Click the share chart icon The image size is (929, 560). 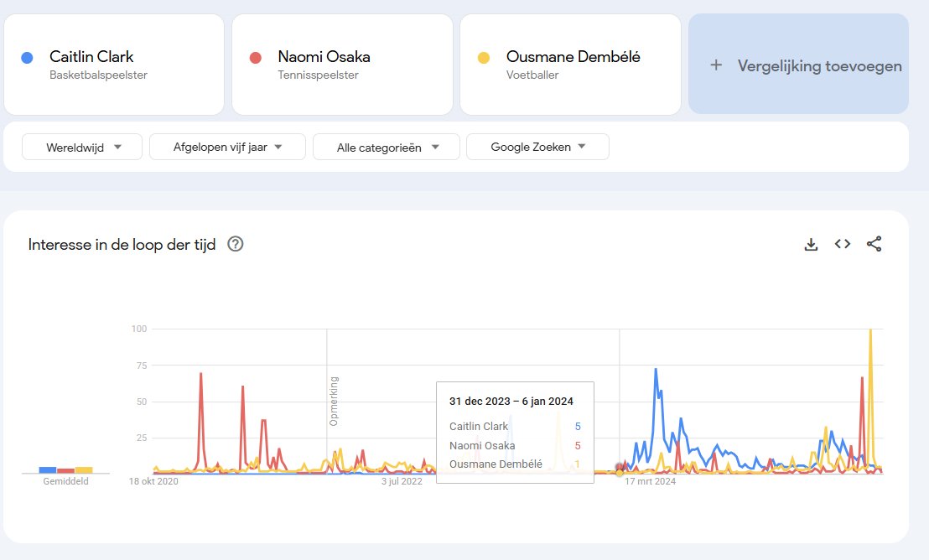tap(874, 244)
